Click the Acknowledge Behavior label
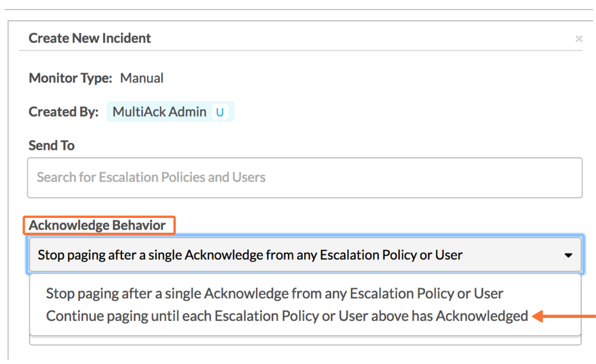The image size is (596, 364). pyautogui.click(x=97, y=225)
